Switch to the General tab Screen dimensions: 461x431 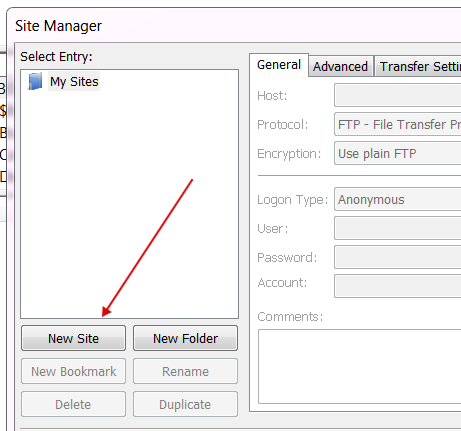279,65
